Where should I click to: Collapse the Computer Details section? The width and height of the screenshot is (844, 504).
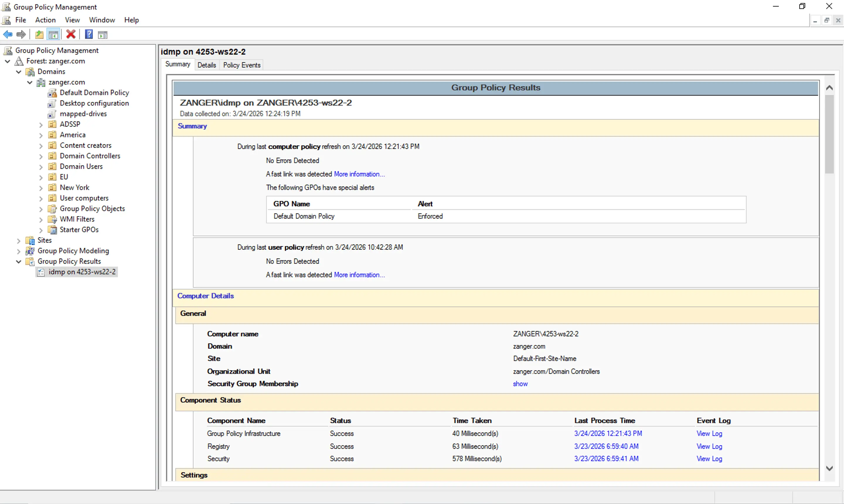(x=205, y=295)
